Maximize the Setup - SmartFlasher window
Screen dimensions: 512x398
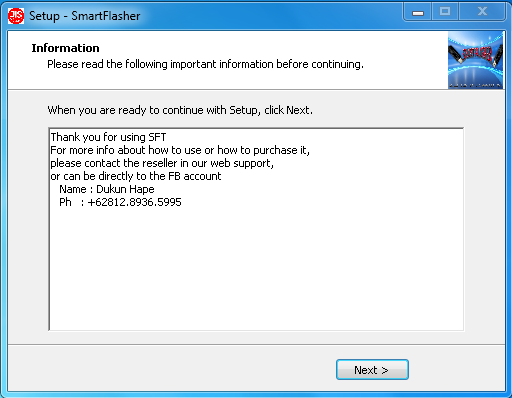(x=445, y=12)
